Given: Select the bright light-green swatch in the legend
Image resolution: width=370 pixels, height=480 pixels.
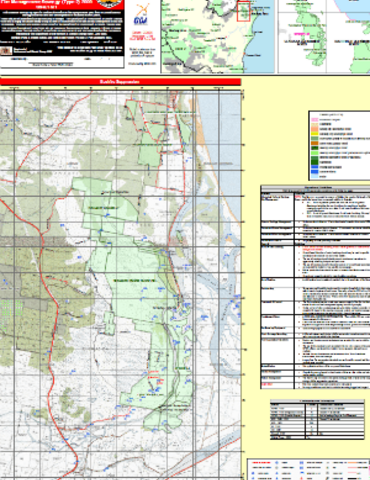Looking at the screenshot, I should click(x=315, y=153).
